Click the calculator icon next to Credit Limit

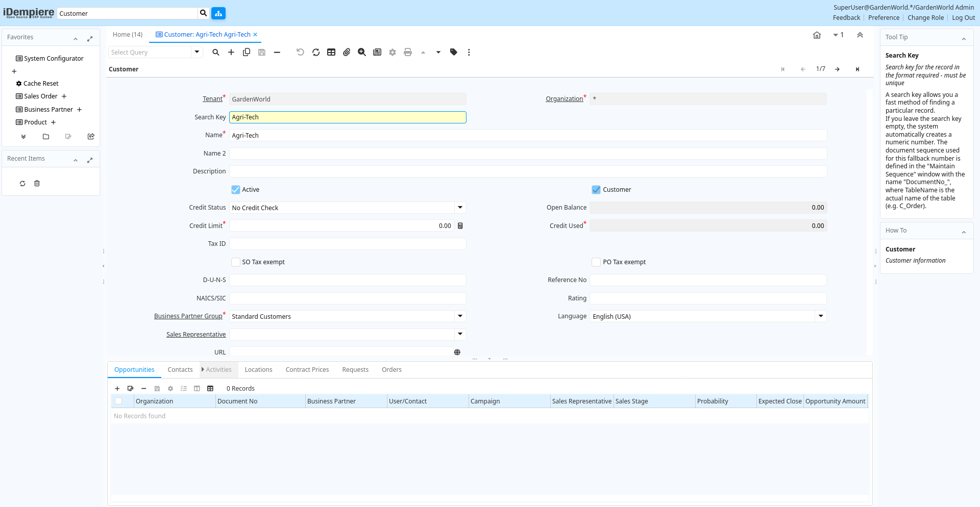pos(460,226)
